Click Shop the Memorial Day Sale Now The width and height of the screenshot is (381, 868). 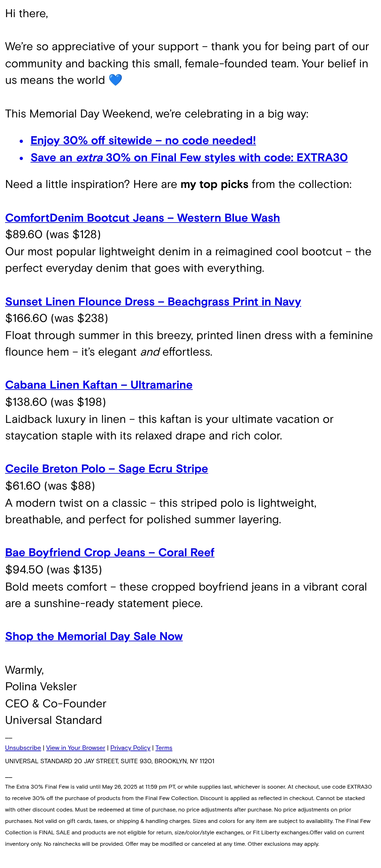[94, 636]
